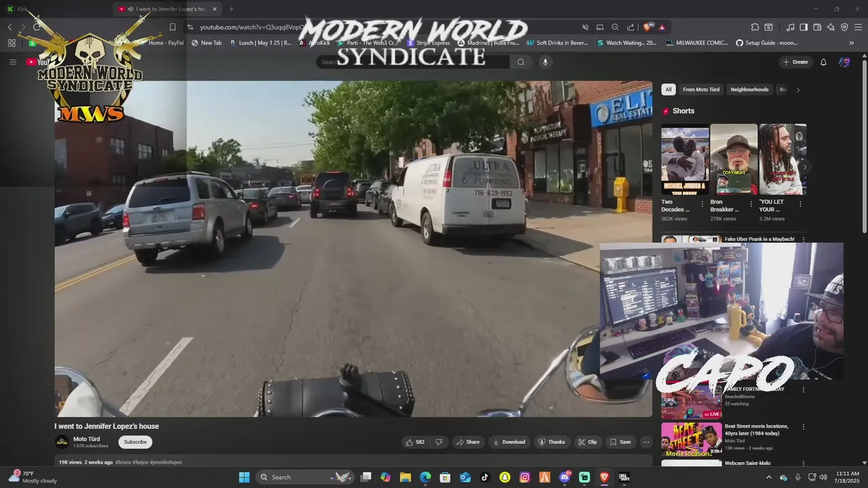Open browser bookmarks apps grid icon

click(x=12, y=43)
